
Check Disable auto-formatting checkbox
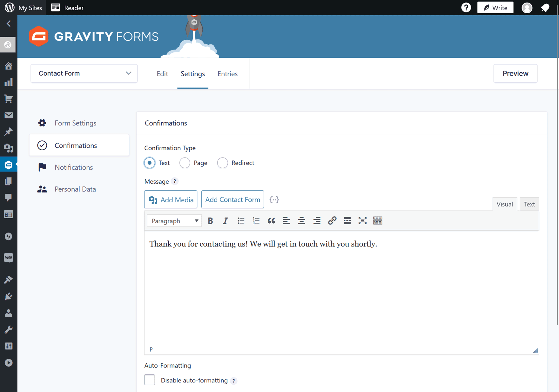click(150, 380)
